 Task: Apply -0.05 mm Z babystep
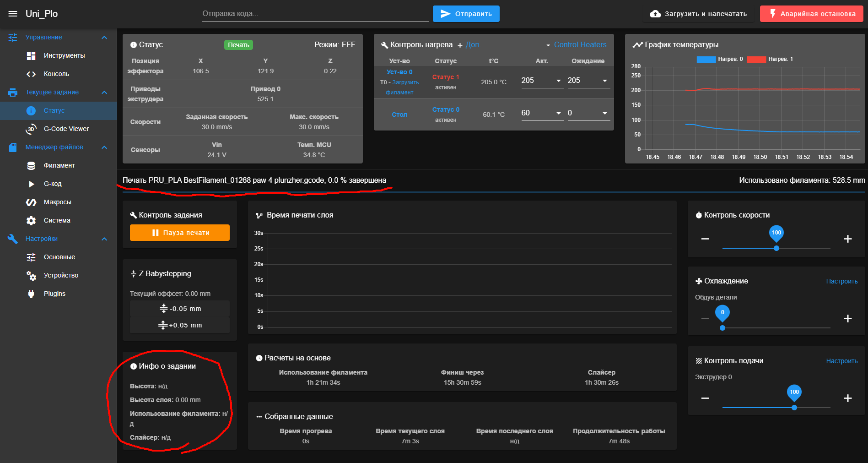[x=180, y=309]
